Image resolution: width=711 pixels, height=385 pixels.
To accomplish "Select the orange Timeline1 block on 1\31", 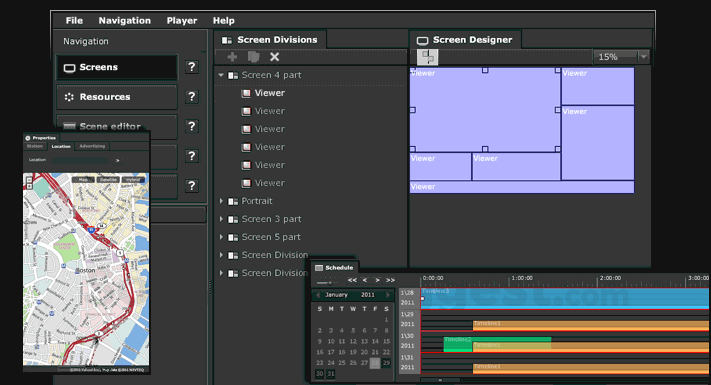I will 591,369.
